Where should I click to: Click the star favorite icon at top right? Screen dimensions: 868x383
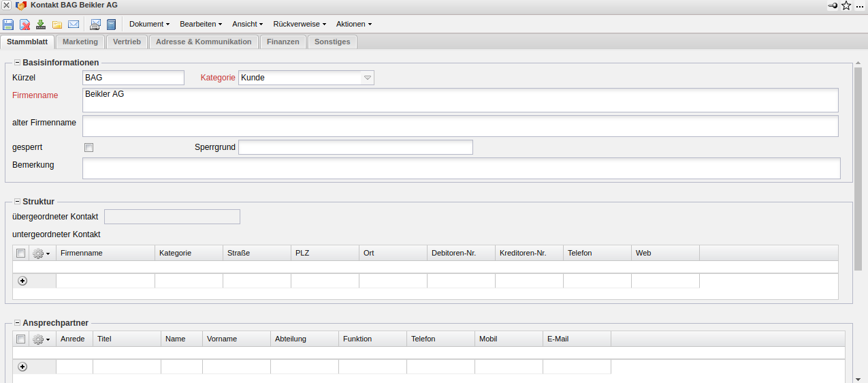pyautogui.click(x=846, y=5)
